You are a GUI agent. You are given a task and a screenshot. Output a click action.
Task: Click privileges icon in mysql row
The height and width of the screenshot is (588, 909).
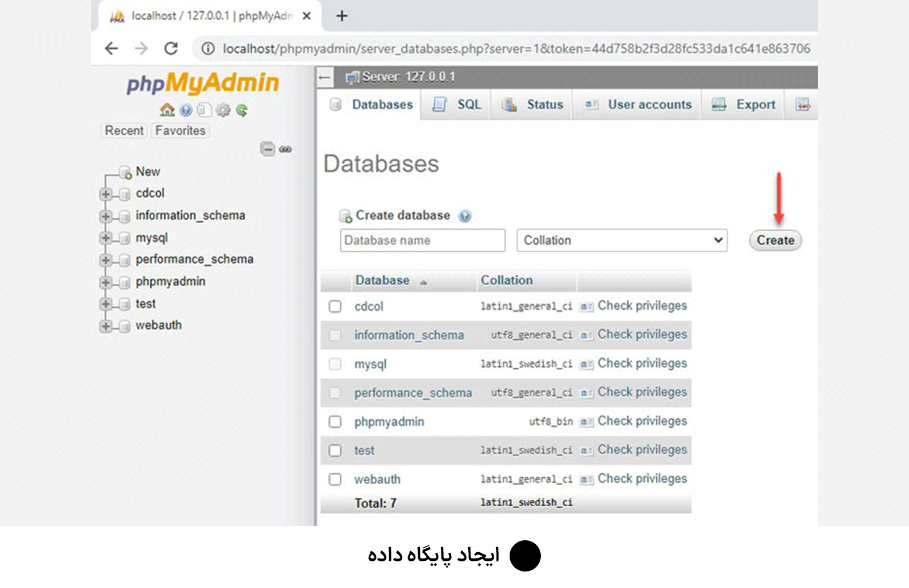point(586,364)
